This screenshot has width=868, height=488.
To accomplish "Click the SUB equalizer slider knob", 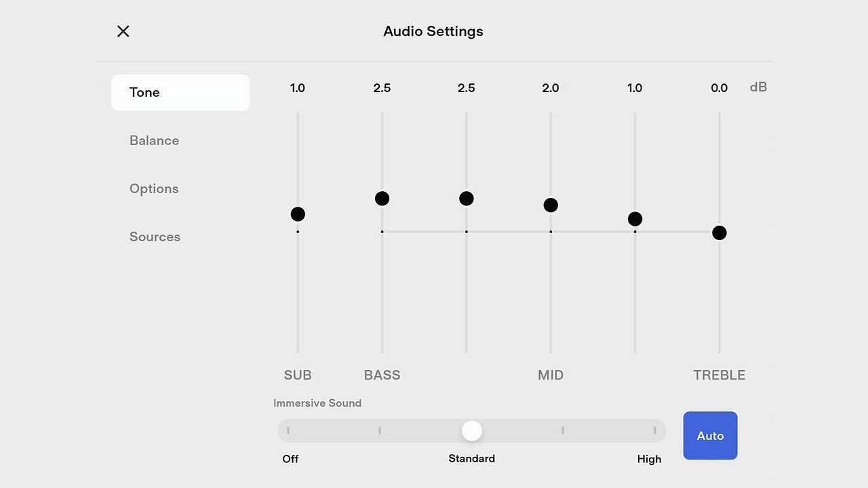I will pyautogui.click(x=298, y=214).
